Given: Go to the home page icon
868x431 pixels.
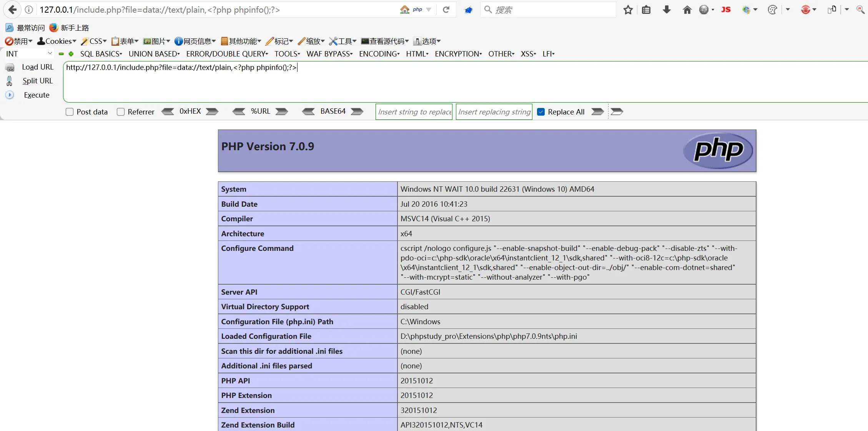Looking at the screenshot, I should point(687,10).
